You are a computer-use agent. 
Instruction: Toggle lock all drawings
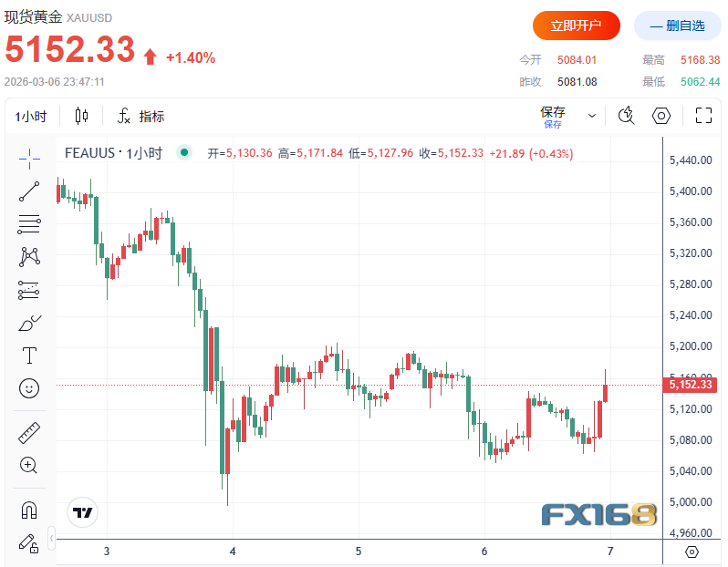[29, 542]
